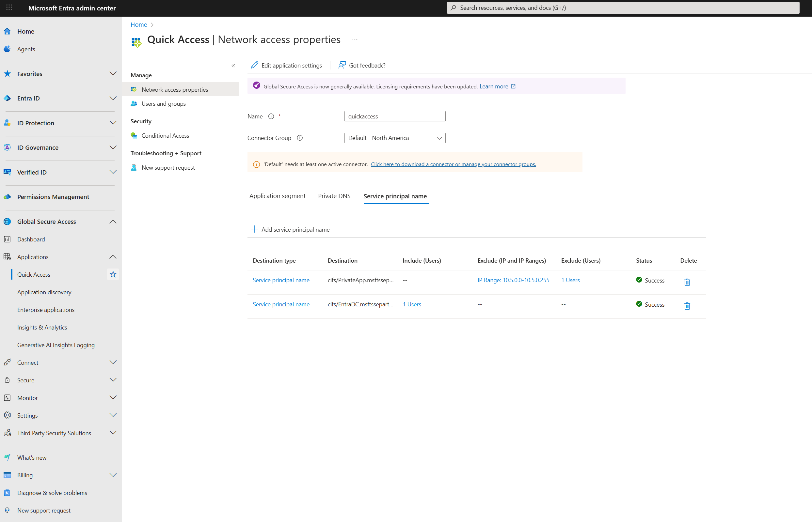Screen dimensions: 812x522
Task: Unfavorite Quick Access via the star icon
Action: [x=113, y=274]
